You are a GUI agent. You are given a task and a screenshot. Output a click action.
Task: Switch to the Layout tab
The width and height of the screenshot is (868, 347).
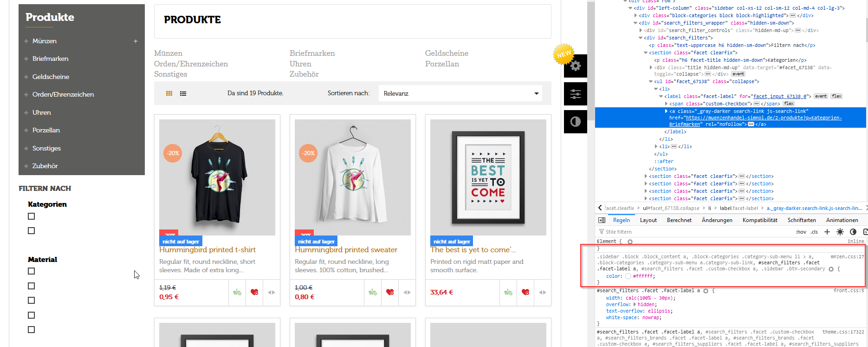click(x=648, y=220)
